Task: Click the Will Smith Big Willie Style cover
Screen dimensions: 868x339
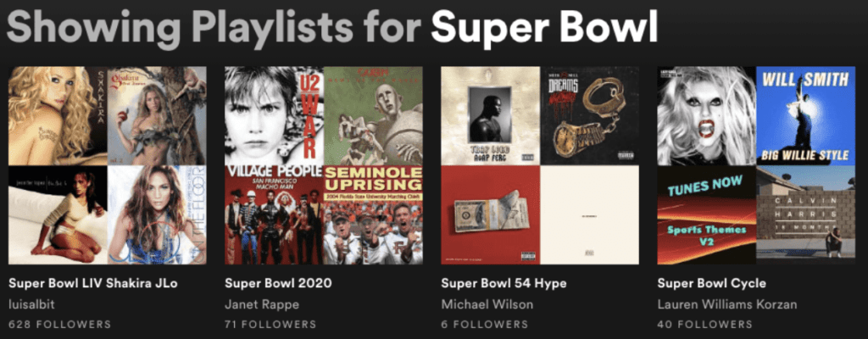Action: 805,116
